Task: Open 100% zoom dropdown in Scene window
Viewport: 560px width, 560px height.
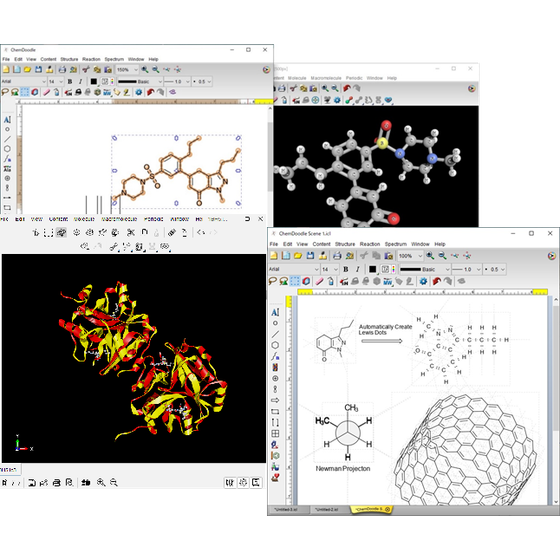Action: click(x=410, y=256)
